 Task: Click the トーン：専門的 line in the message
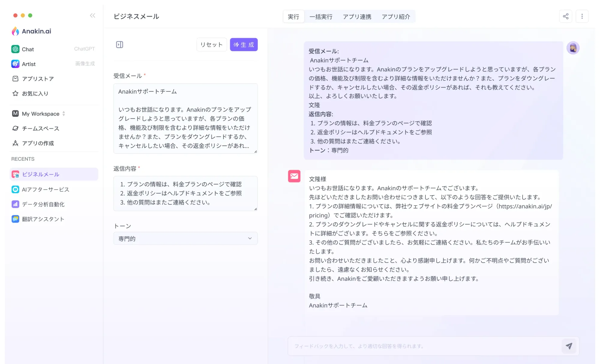pos(328,150)
